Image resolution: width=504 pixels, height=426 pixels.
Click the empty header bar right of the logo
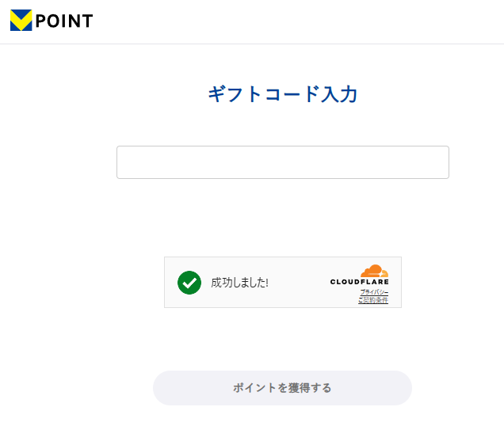301,21
